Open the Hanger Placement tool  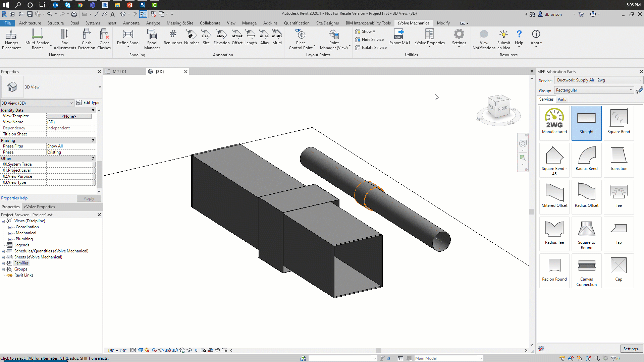[11, 39]
